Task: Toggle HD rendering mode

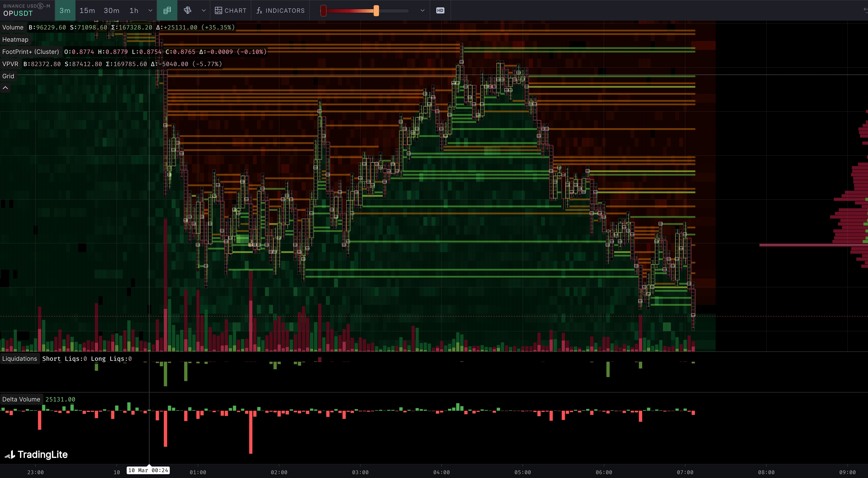Action: (x=440, y=10)
